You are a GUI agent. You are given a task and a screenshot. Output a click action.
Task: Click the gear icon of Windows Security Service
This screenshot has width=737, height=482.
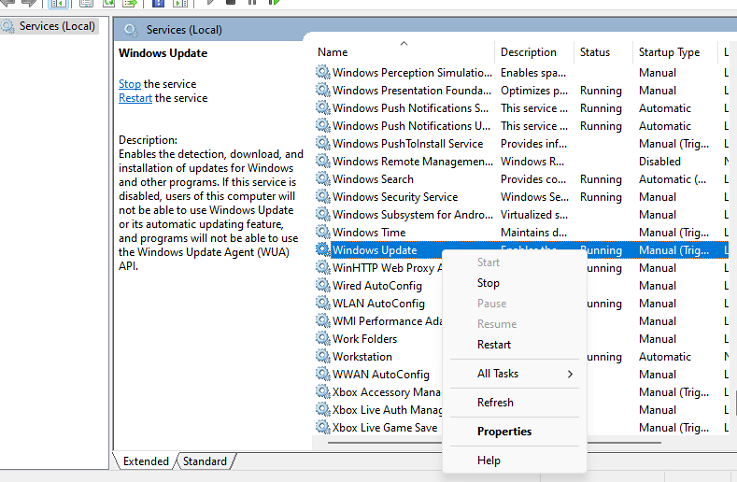[322, 197]
